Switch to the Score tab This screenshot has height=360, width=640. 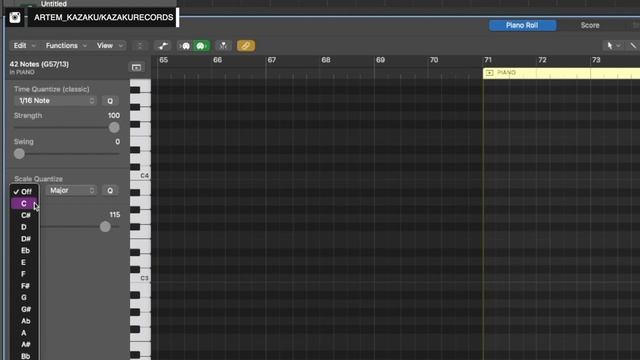coord(590,25)
